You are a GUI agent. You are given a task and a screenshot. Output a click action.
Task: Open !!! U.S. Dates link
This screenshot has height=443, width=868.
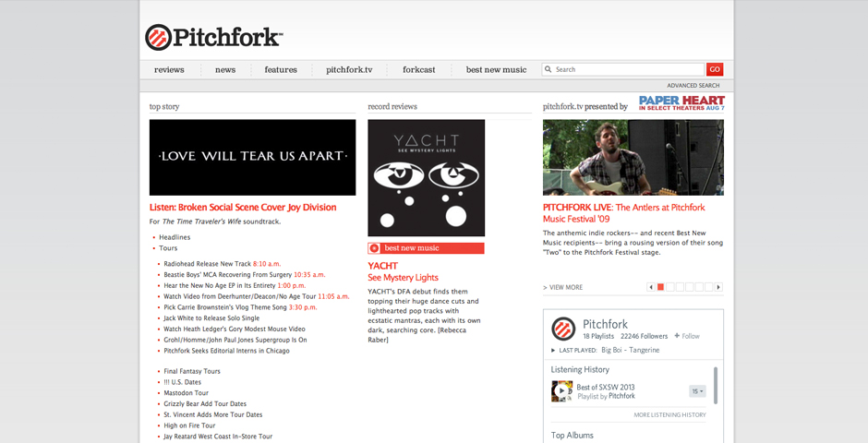point(183,382)
